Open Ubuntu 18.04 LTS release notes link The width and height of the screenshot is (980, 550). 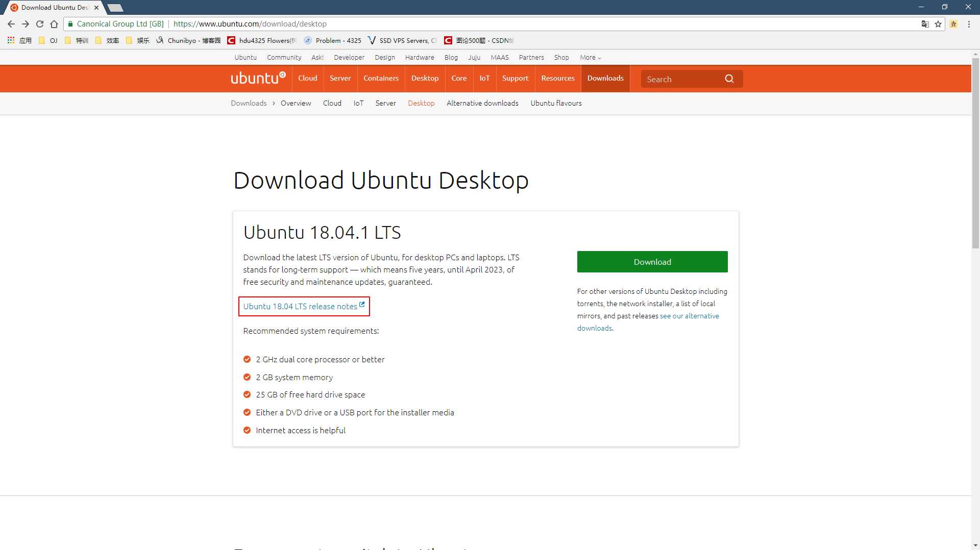tap(304, 306)
